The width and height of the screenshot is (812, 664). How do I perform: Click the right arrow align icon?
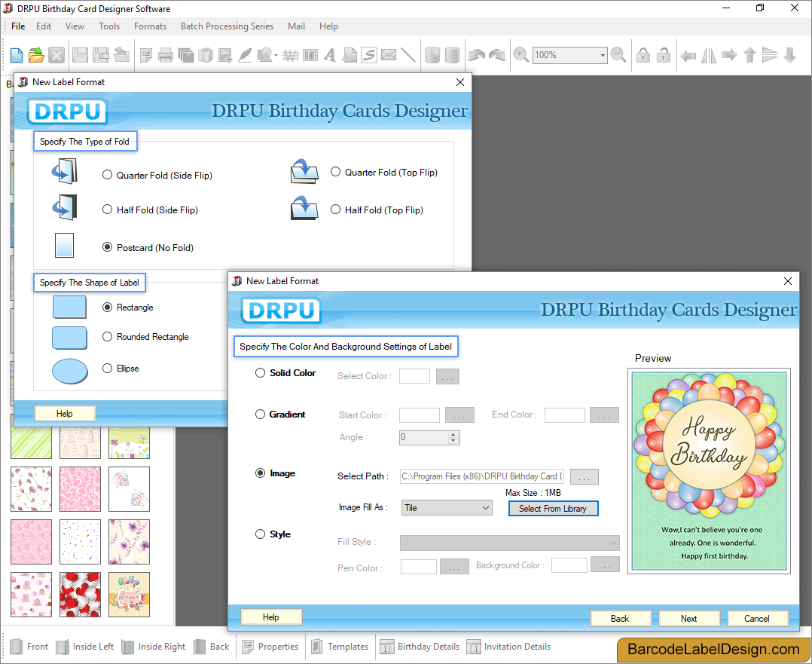[x=729, y=55]
